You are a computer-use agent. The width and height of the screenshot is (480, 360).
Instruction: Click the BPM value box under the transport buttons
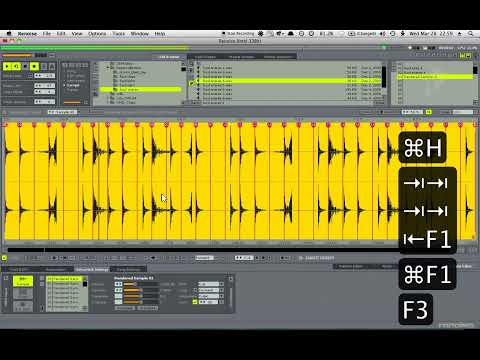click(x=45, y=76)
